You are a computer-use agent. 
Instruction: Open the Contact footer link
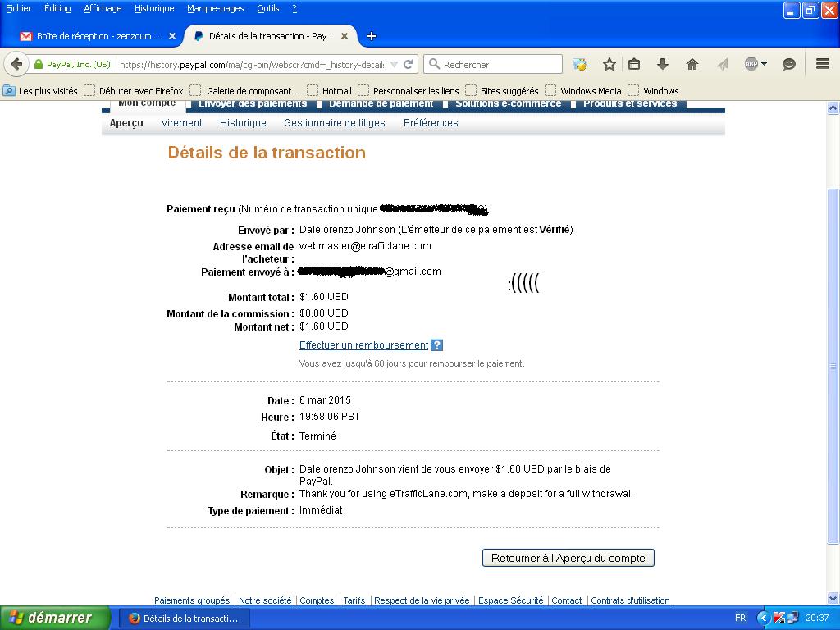(x=567, y=601)
